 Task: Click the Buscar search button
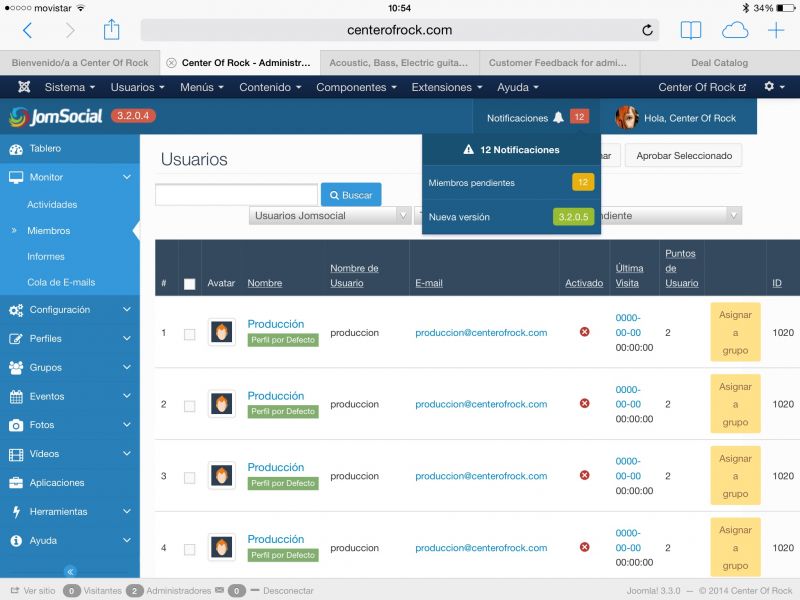pos(351,195)
